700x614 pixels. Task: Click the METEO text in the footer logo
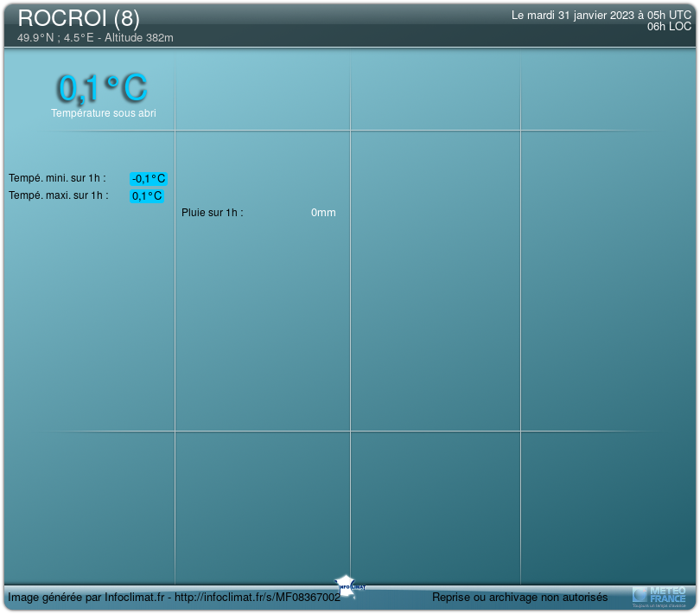(x=667, y=590)
